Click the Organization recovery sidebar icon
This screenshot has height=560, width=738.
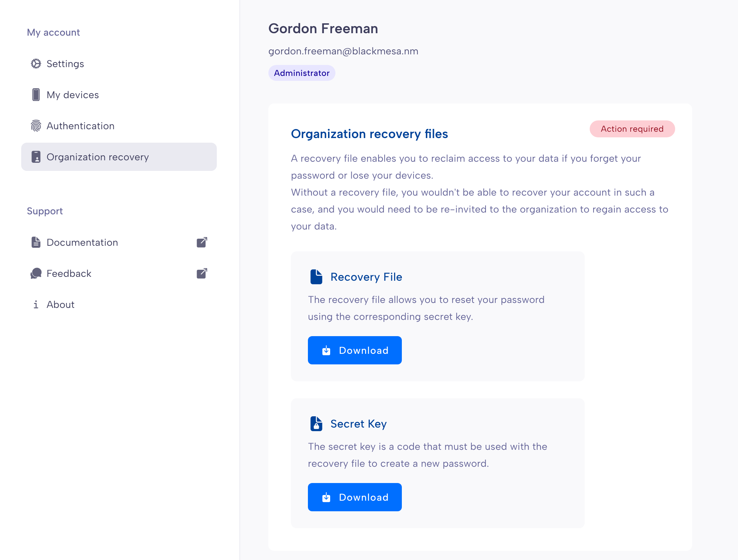click(36, 157)
